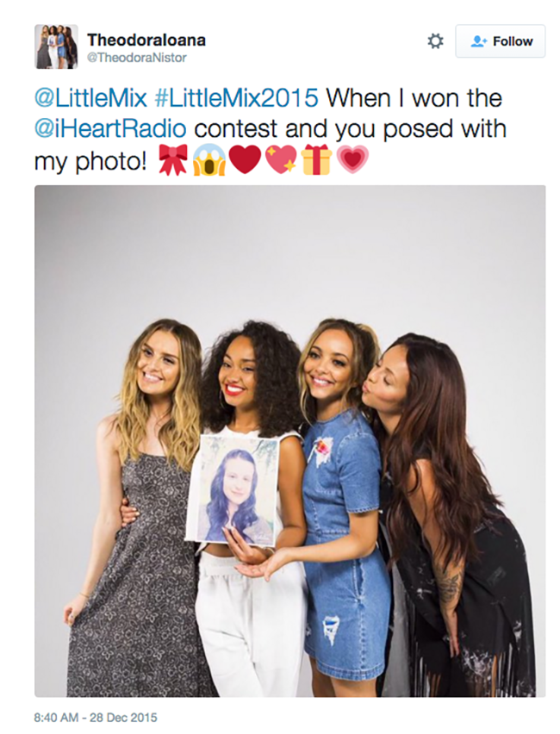Open the tweet author's avatar picture

(56, 47)
